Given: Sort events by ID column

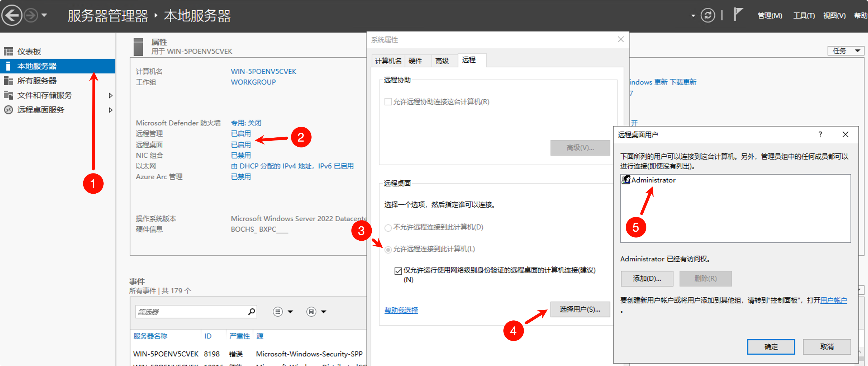Looking at the screenshot, I should [208, 336].
